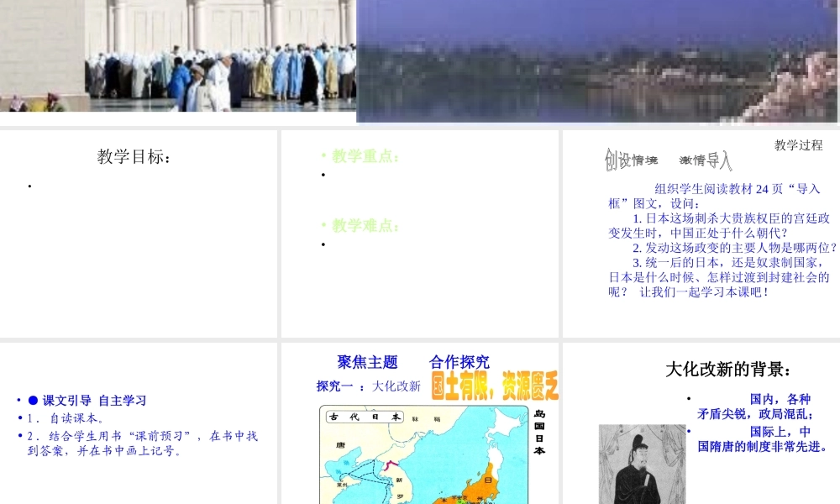This screenshot has width=840, height=504.
Task: Click the 结合学生用书 课前预习 bullet
Action: tap(143, 443)
